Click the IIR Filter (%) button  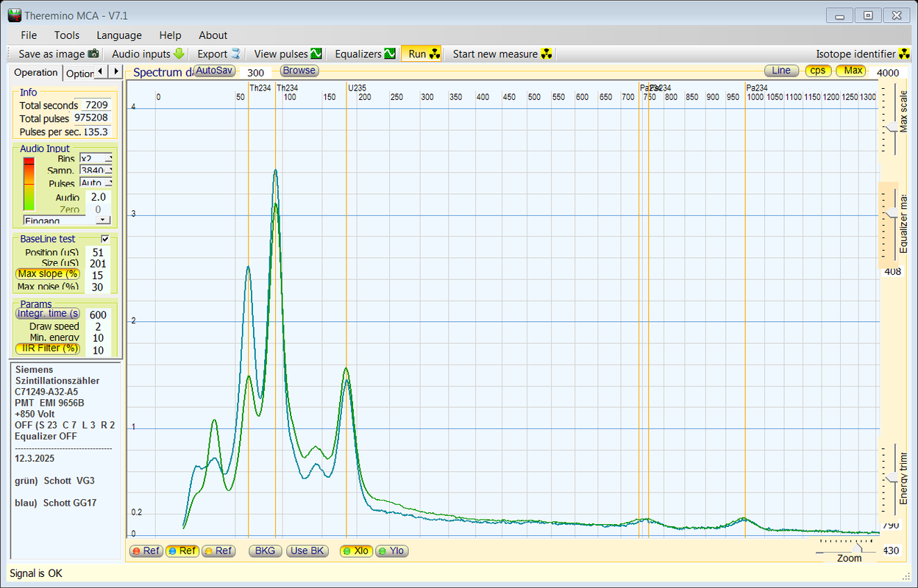pos(48,348)
